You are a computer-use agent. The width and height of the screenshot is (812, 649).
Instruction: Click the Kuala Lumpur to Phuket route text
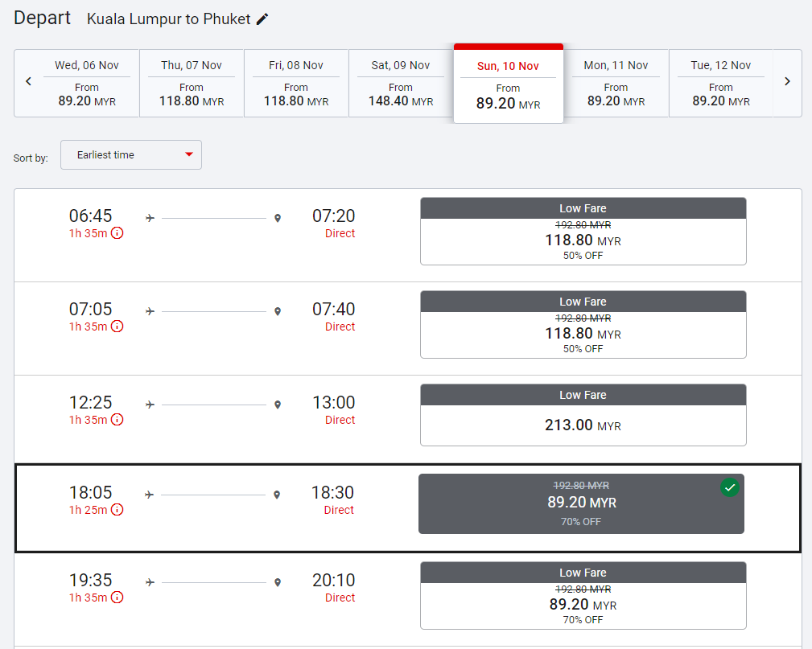coord(169,18)
